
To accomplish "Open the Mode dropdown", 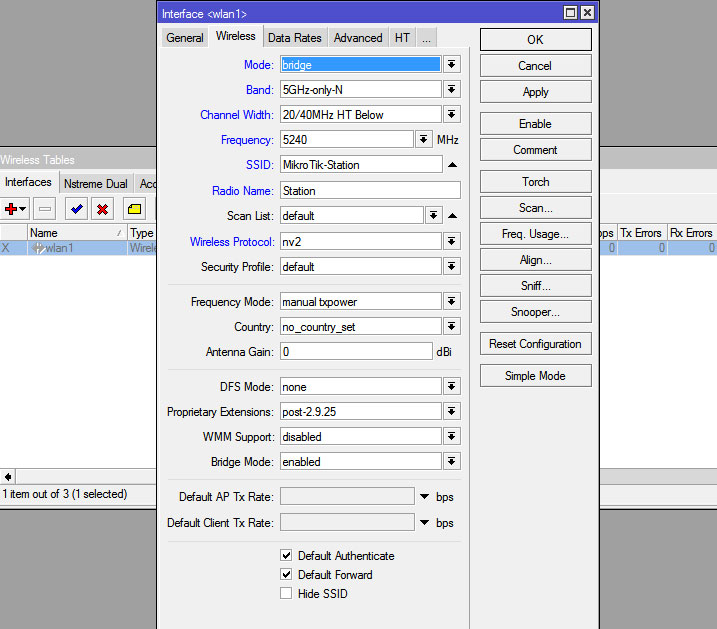I will pos(452,64).
